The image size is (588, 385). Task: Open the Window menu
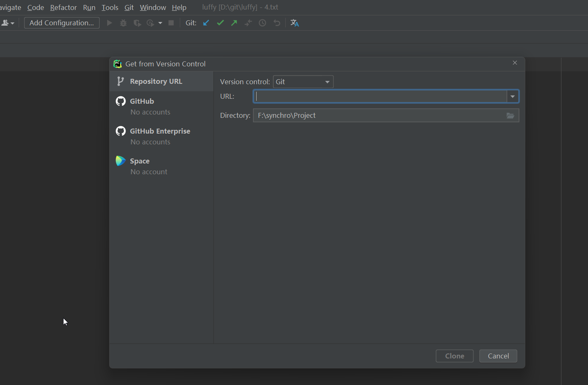(x=153, y=7)
